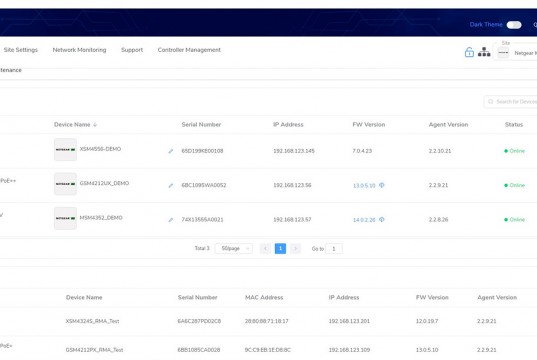Image resolution: width=537 pixels, height=360 pixels.
Task: Select page 1 in pagination
Action: (280, 248)
